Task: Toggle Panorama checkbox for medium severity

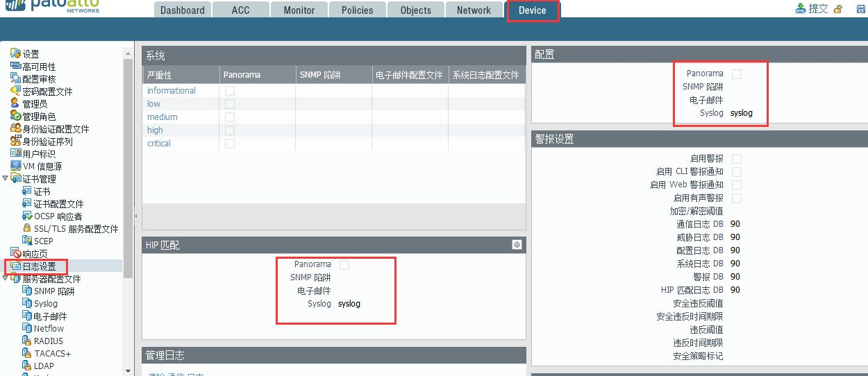Action: coord(229,117)
